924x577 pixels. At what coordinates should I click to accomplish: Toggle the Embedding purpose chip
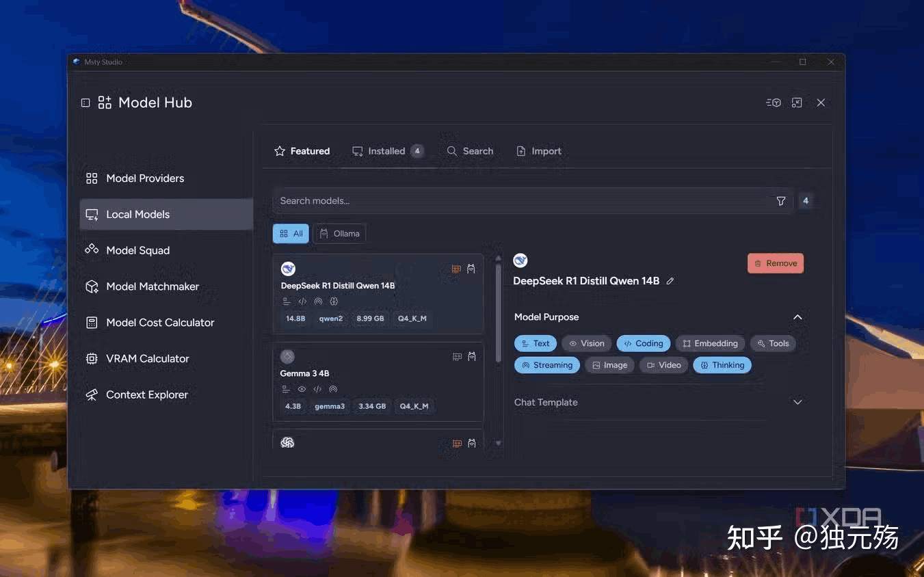click(710, 344)
